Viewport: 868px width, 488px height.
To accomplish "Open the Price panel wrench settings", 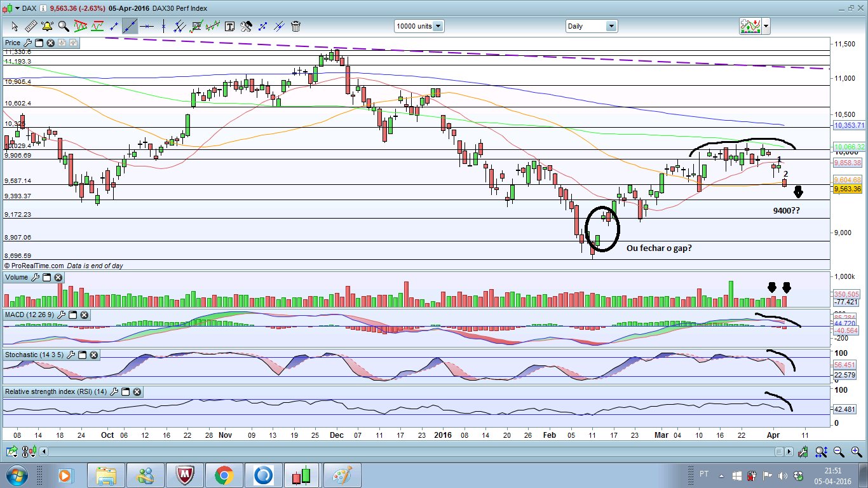I will click(x=27, y=43).
